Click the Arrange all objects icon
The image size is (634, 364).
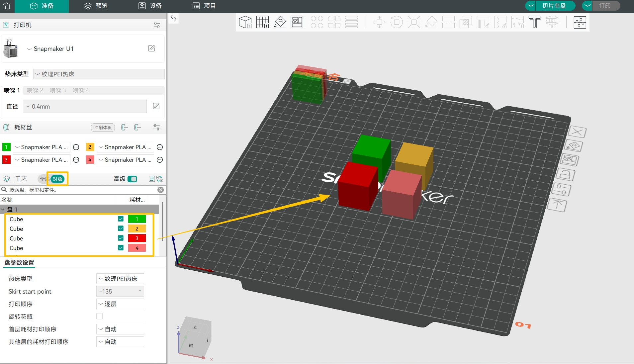pos(297,22)
